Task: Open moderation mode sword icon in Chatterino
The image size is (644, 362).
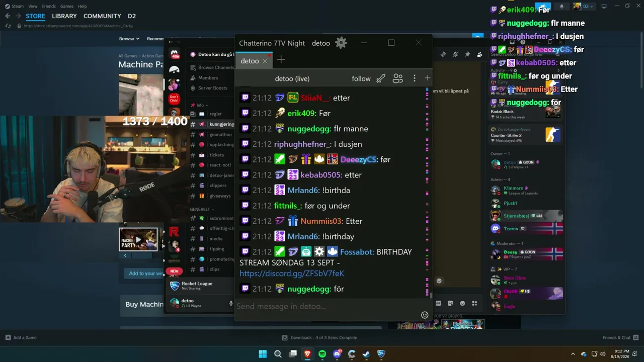Action: click(x=381, y=78)
